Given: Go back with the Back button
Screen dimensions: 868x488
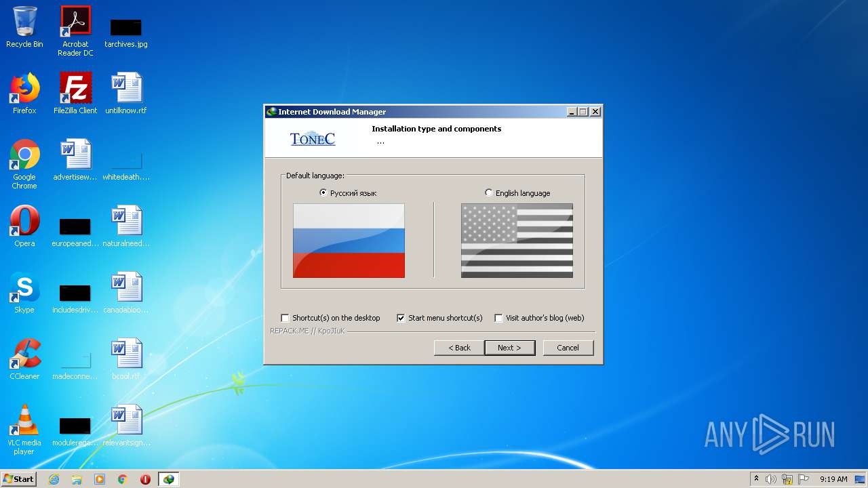Looking at the screenshot, I should point(459,348).
